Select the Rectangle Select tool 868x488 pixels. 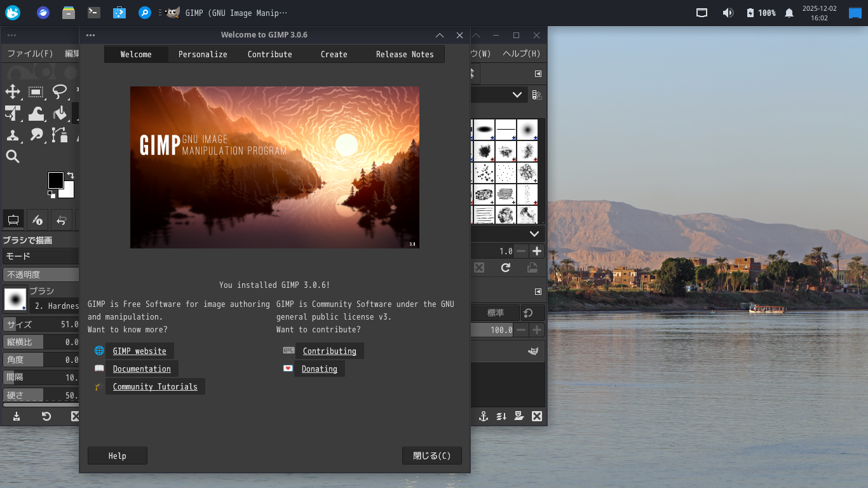pos(36,92)
